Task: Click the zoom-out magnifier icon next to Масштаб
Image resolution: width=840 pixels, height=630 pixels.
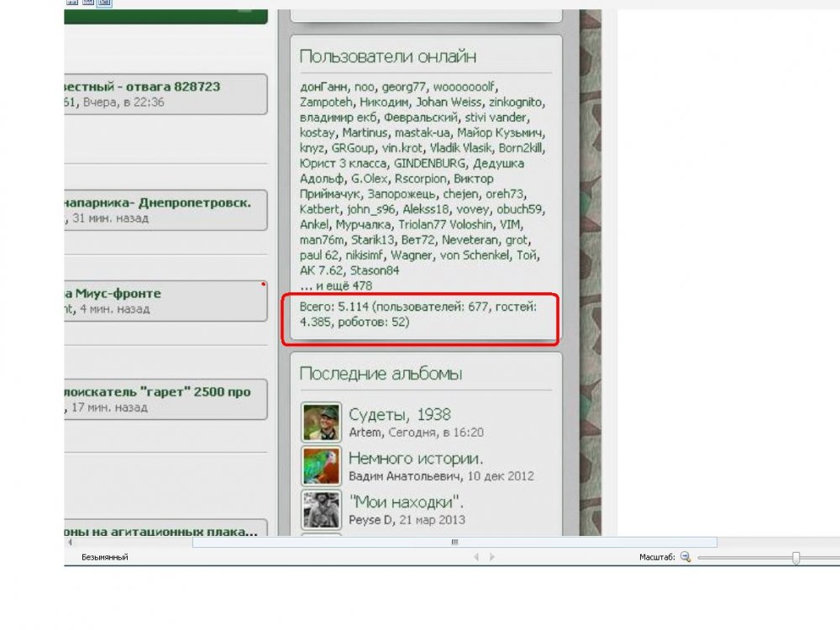Action: [685, 557]
